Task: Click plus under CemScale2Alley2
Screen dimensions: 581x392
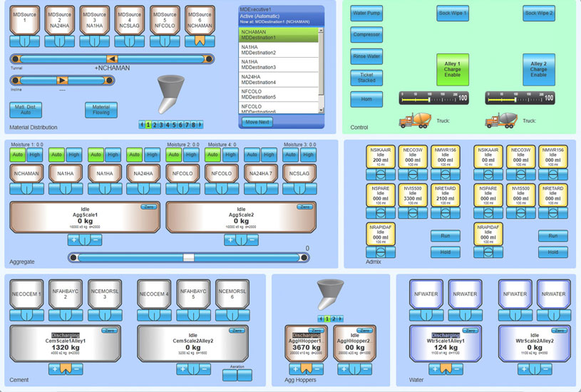Action: click(182, 368)
